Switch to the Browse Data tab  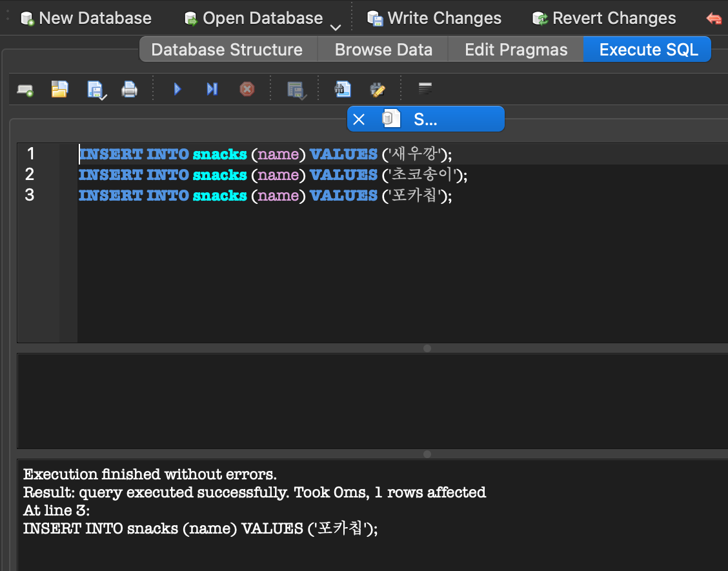[383, 50]
